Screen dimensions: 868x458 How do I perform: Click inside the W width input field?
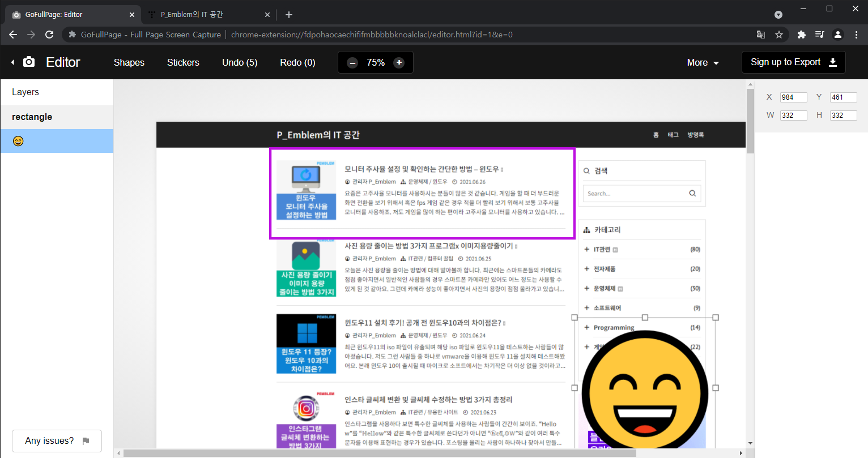coord(793,115)
